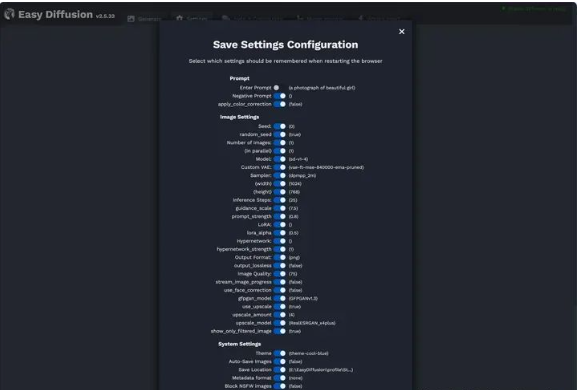This screenshot has height=390, width=578.
Task: Close the Save Settings Configuration dialog
Action: [401, 32]
